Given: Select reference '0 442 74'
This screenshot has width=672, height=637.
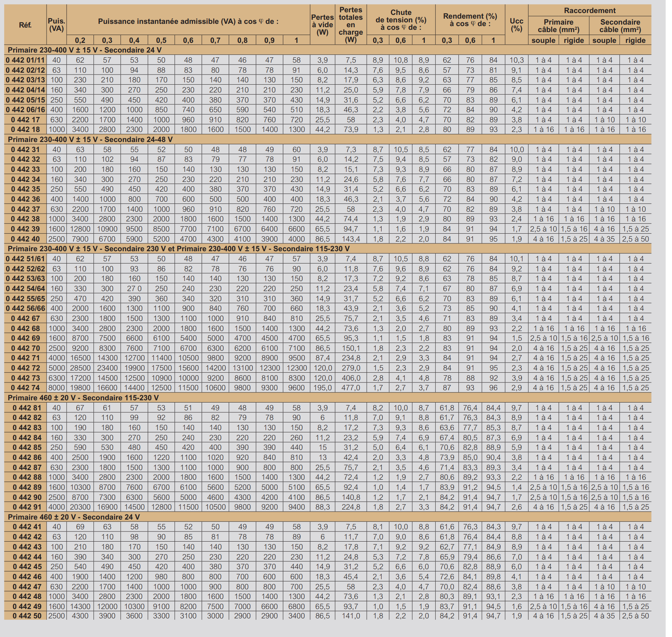Looking at the screenshot, I should [25, 388].
